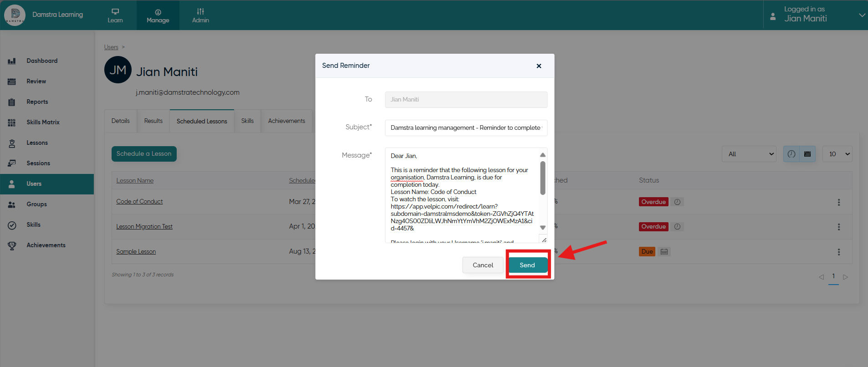
Task: Click the clock icon beside Lesson Migration Test status
Action: [x=678, y=227]
